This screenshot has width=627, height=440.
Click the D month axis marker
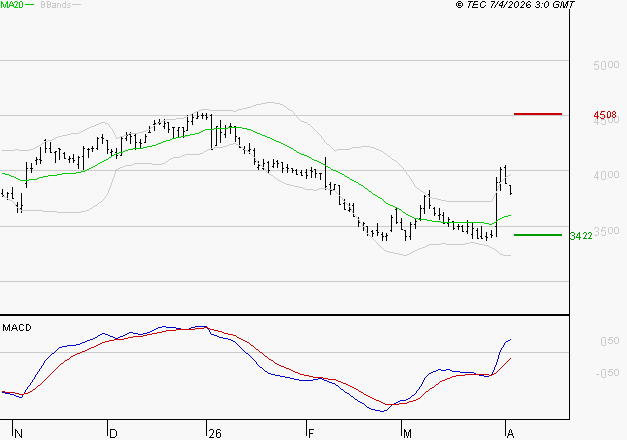[x=113, y=433]
